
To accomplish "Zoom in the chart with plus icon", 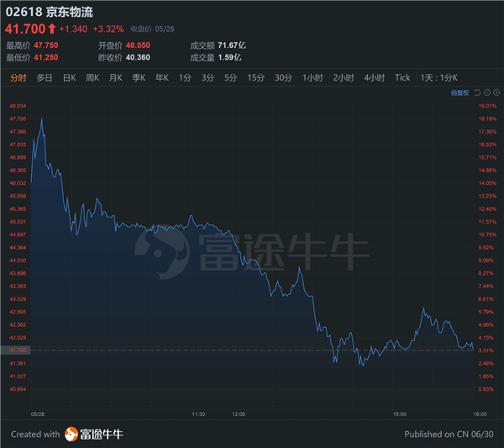I will tap(496, 92).
